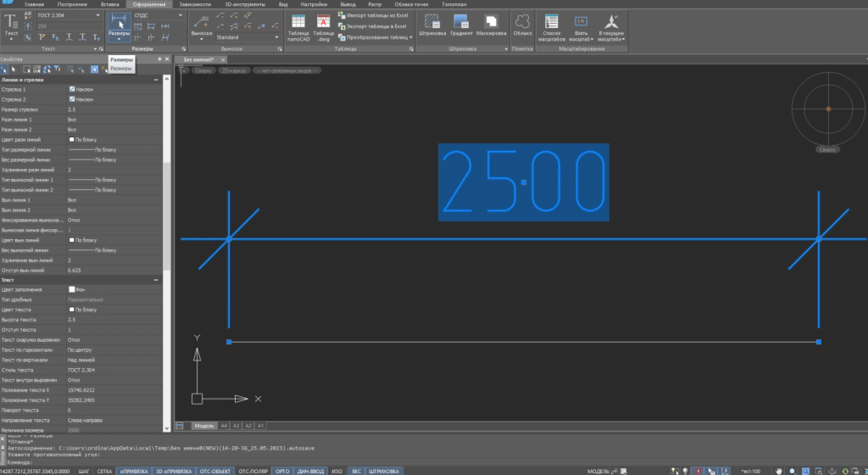Collapse the Линии и стрелки section
Viewport: 868px width, 475px height.
point(156,80)
